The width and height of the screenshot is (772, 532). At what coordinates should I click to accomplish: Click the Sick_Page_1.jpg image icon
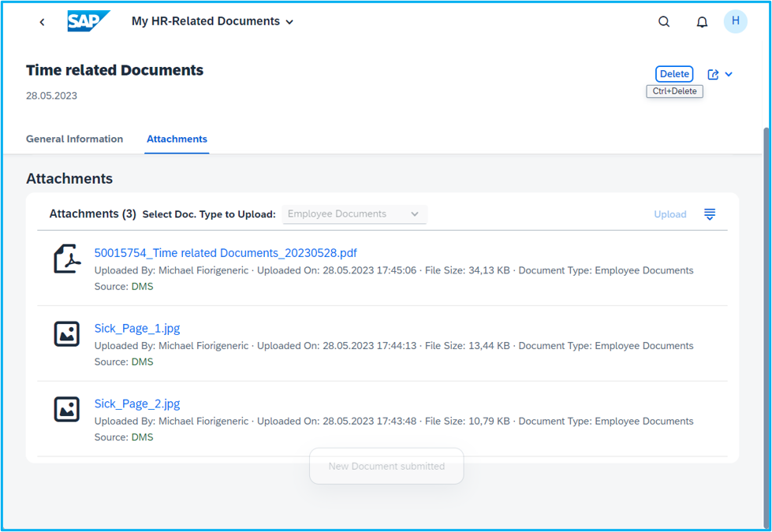pyautogui.click(x=67, y=334)
